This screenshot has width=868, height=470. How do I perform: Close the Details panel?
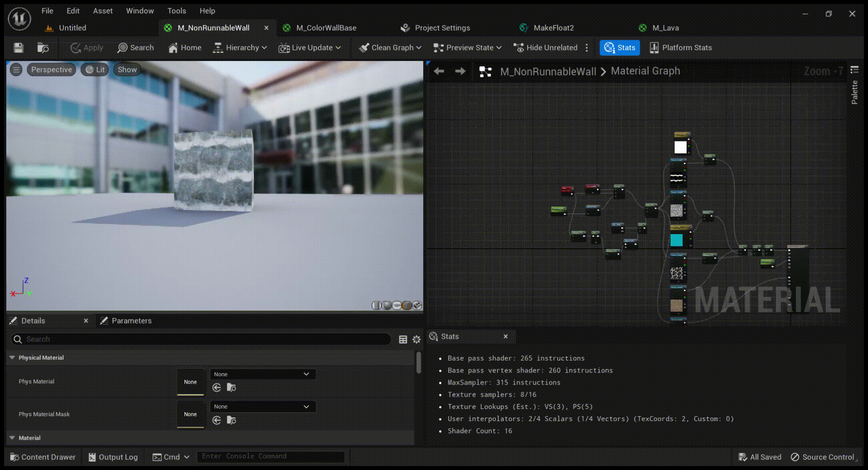tap(86, 321)
